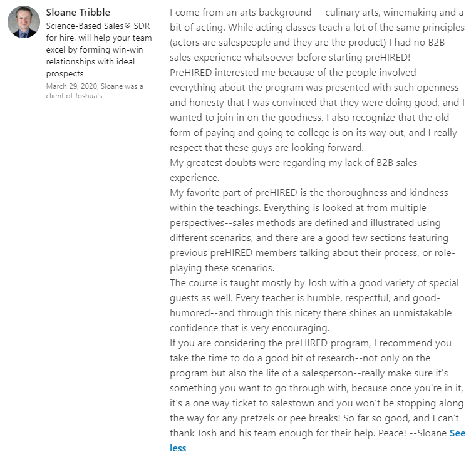Select the March 29, 2020 date text
This screenshot has width=476, height=459.
click(x=69, y=86)
